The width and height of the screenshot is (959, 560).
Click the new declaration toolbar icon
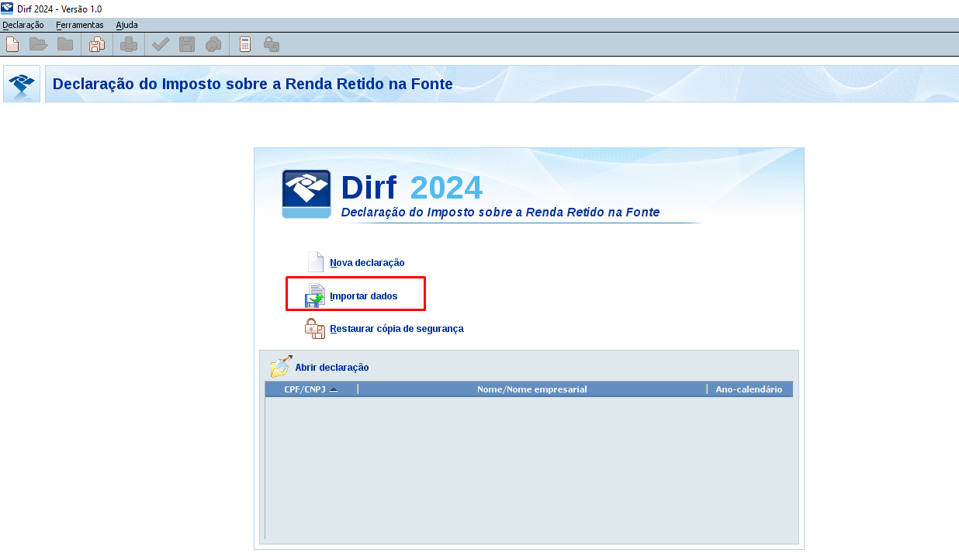pos(12,44)
